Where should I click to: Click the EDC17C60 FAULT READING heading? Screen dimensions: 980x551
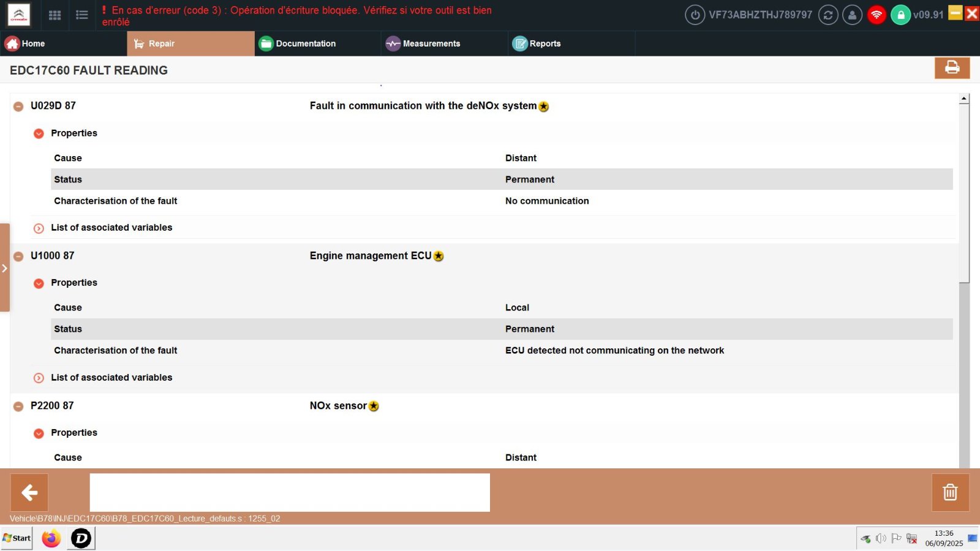tap(89, 70)
